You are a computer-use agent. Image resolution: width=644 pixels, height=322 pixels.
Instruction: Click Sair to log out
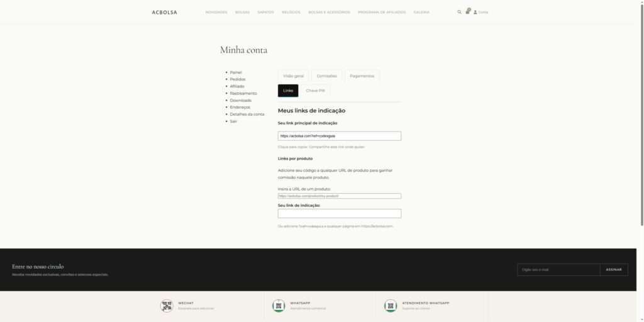tap(233, 121)
